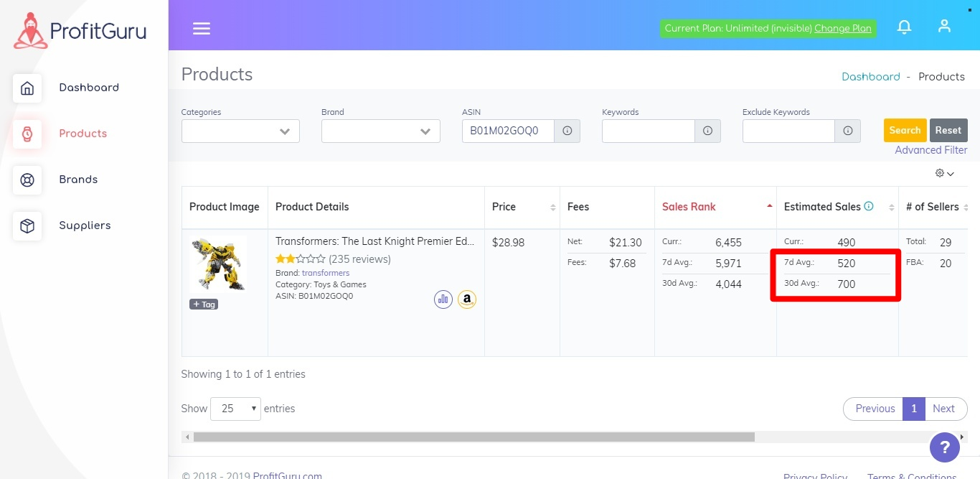
Task: Click the + Tag button under product image
Action: (x=204, y=304)
